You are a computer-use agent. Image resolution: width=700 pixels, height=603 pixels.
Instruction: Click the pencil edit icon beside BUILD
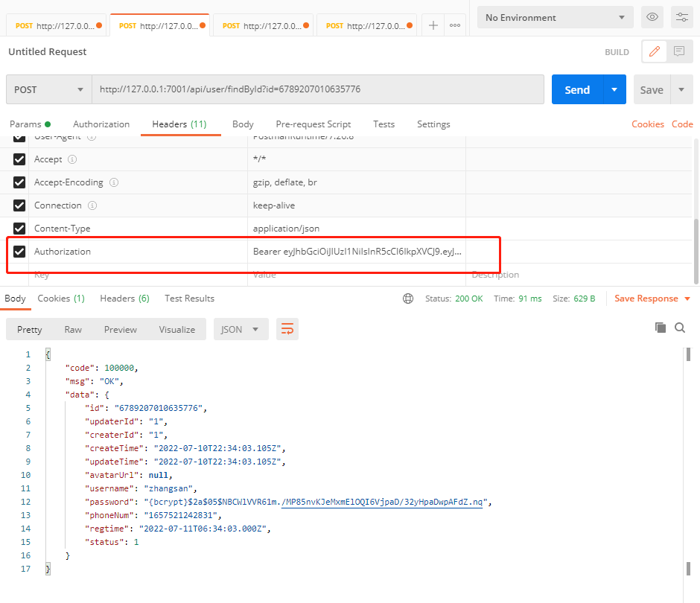pos(655,51)
